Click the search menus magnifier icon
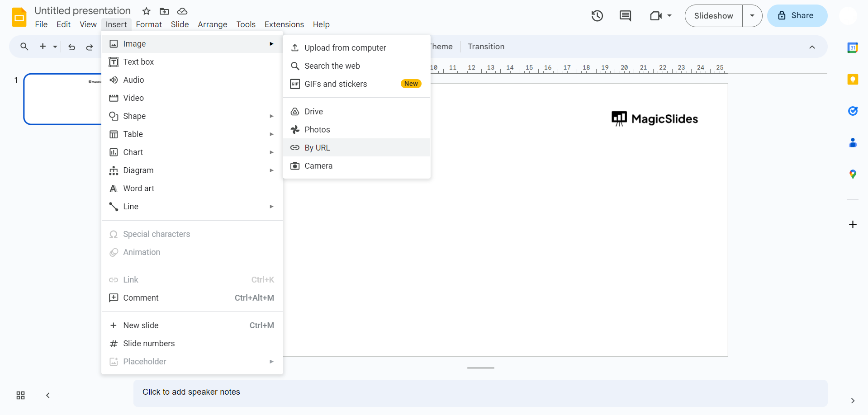868x415 pixels. point(24,47)
